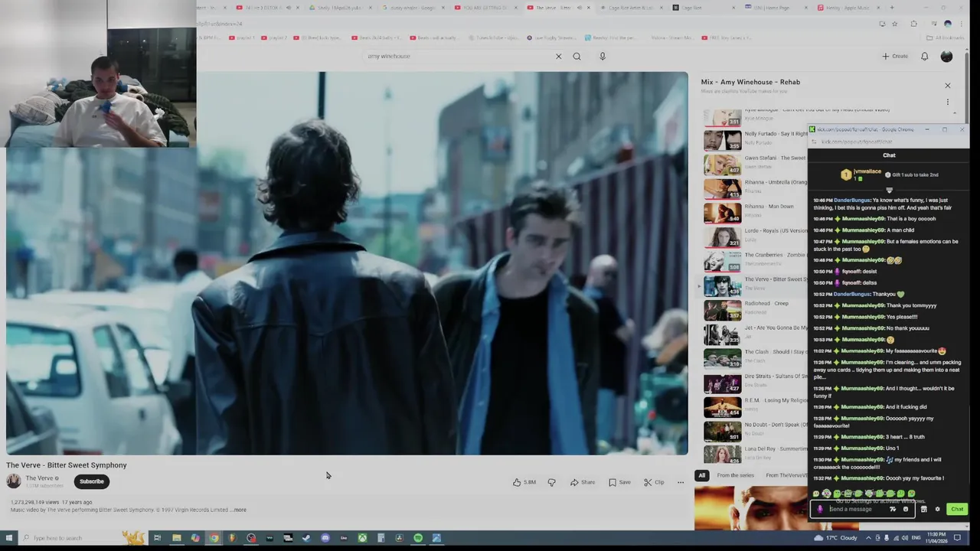Open The Verve channel avatar
The height and width of the screenshot is (551, 980).
pos(14,481)
